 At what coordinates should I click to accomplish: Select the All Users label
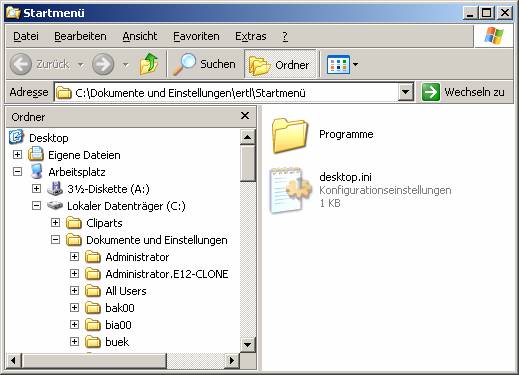(x=126, y=291)
